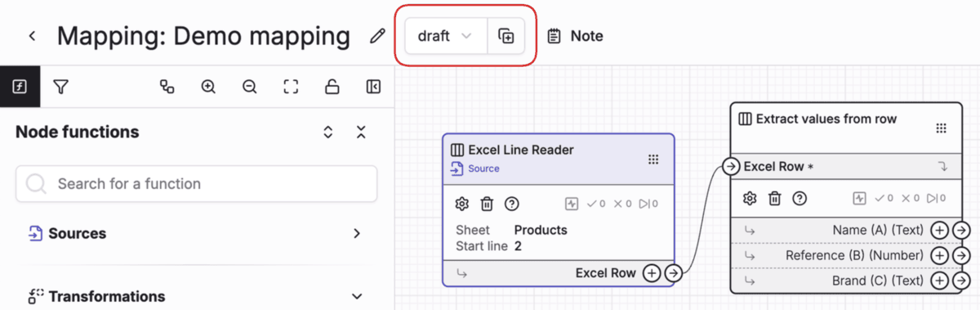Collapse the sidebar panel
980x310 pixels.
(x=372, y=87)
